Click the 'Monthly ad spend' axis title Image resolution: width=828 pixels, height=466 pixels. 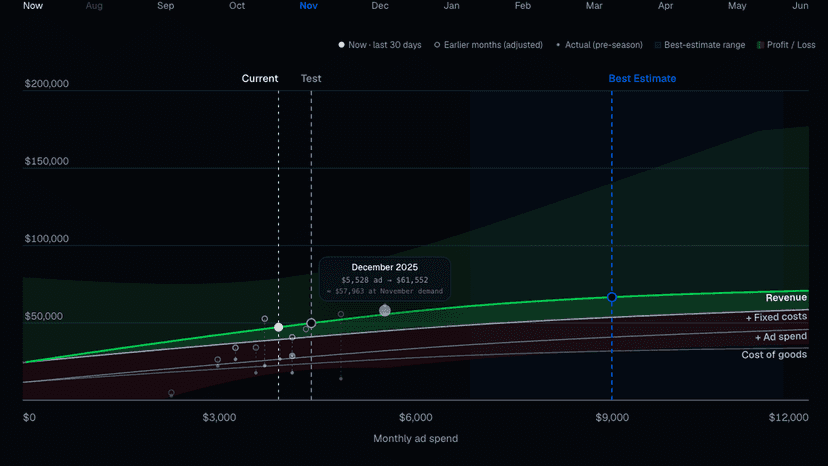point(416,439)
